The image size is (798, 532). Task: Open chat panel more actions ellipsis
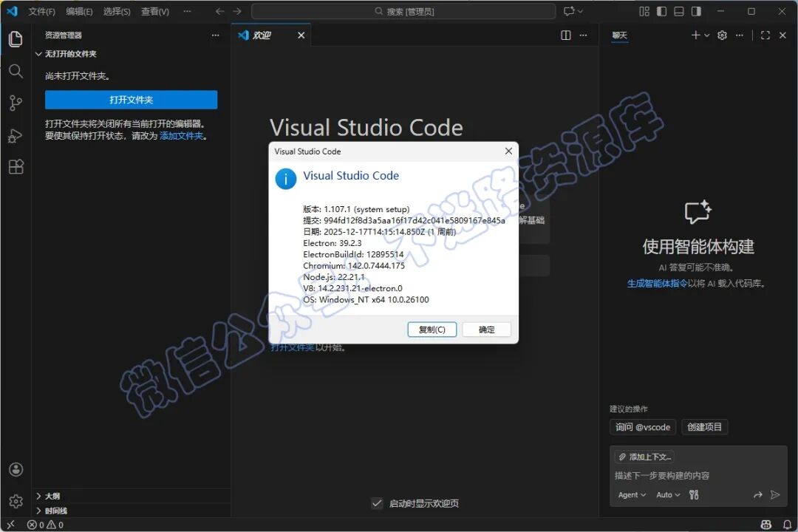click(740, 35)
